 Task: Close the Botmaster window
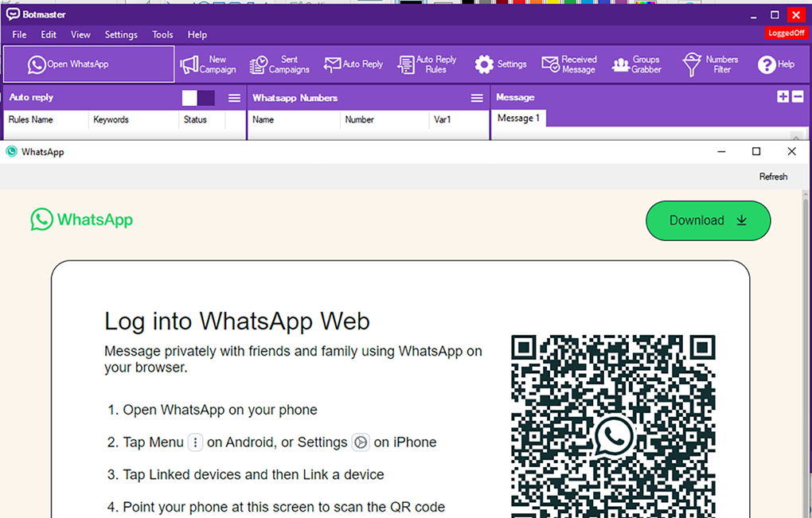click(796, 15)
